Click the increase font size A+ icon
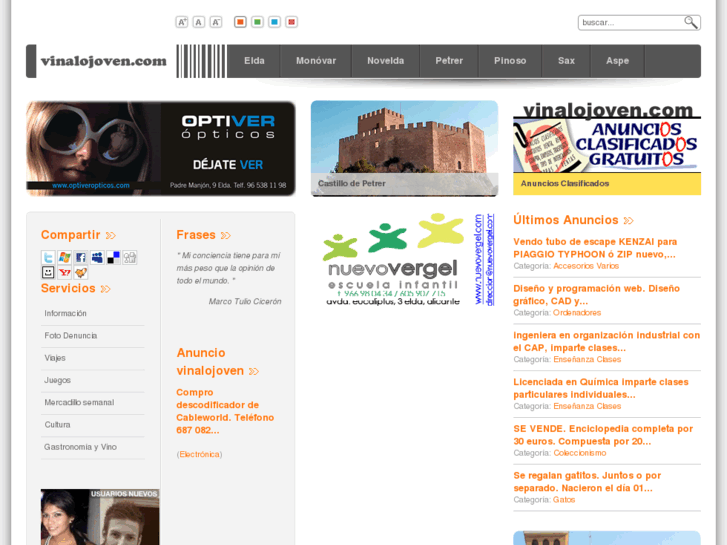 pos(182,22)
